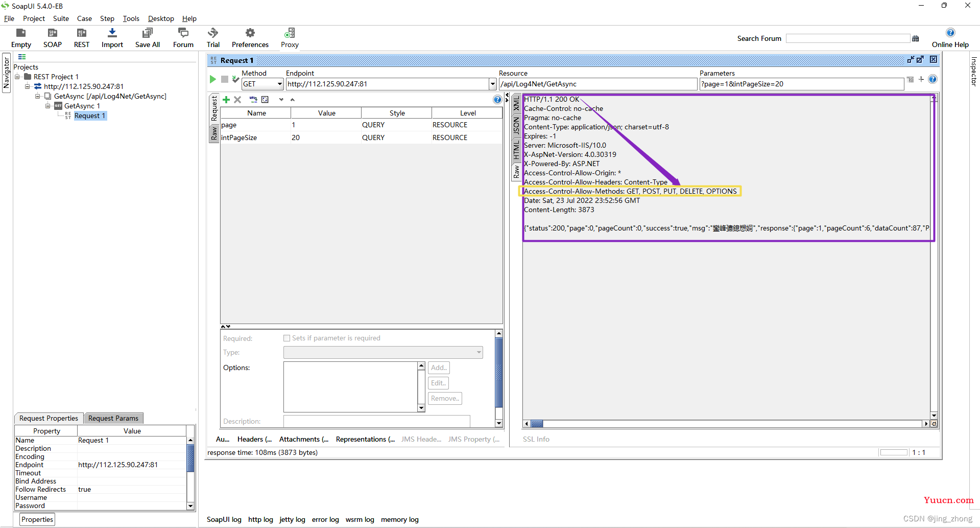Click the help icon next to Parameters field
Viewport: 980px width, 528px height.
[933, 79]
